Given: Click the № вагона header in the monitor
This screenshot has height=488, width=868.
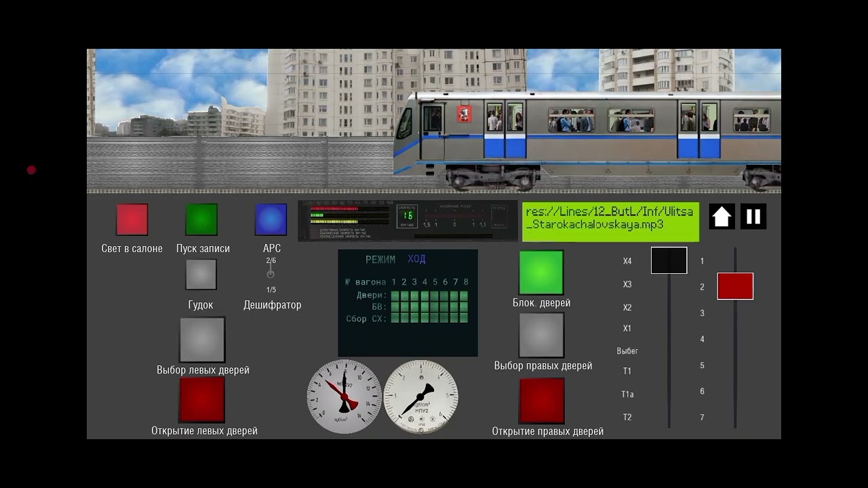Looking at the screenshot, I should [x=366, y=282].
